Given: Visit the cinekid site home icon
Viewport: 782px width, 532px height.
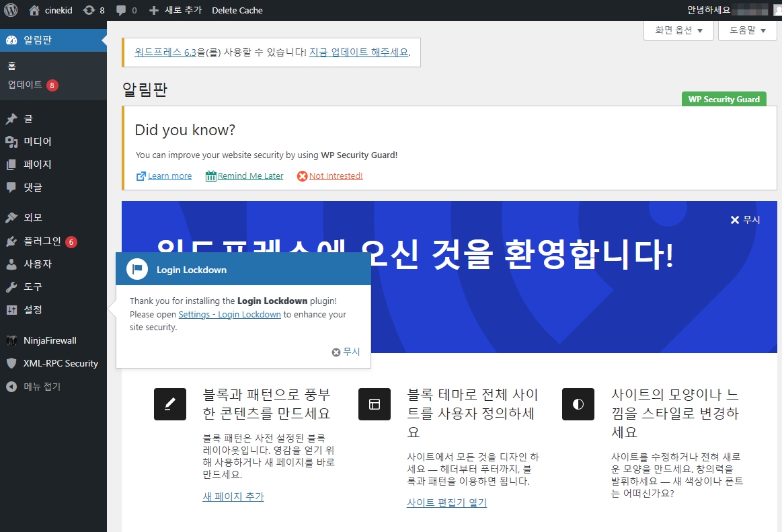Looking at the screenshot, I should click(34, 10).
